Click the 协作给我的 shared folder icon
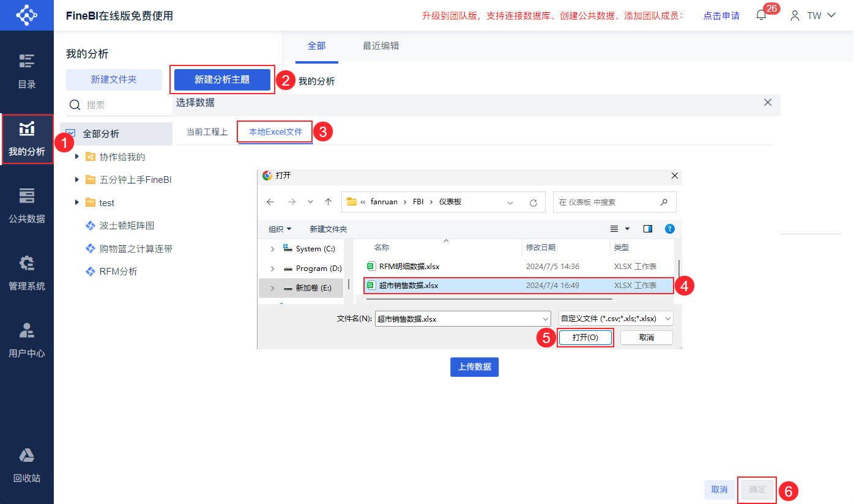 coord(90,157)
